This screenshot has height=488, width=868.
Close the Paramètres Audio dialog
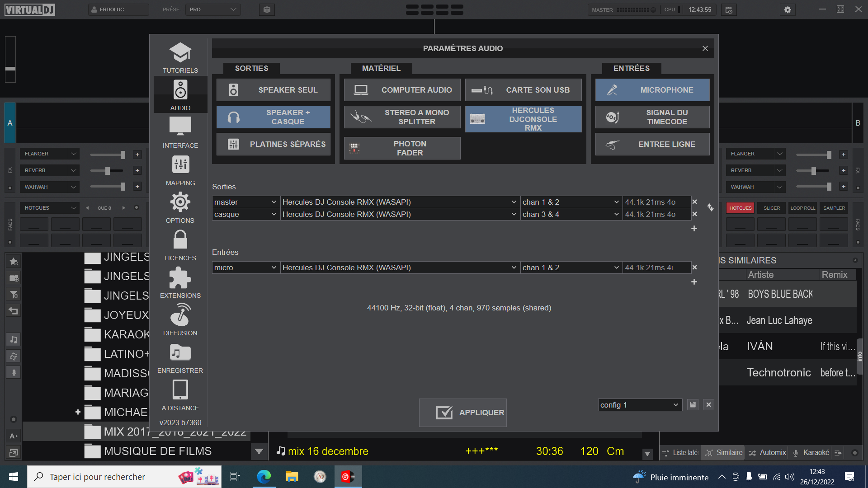[x=705, y=48]
